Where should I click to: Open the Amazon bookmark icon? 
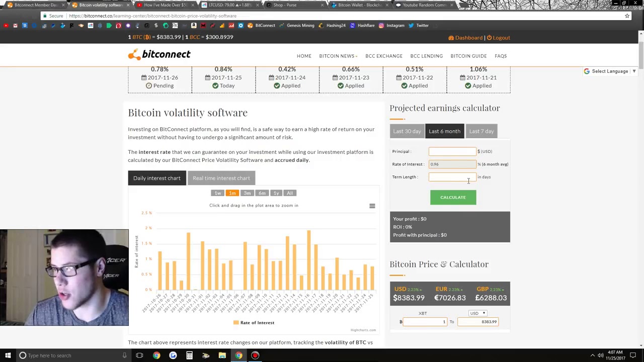click(194, 26)
